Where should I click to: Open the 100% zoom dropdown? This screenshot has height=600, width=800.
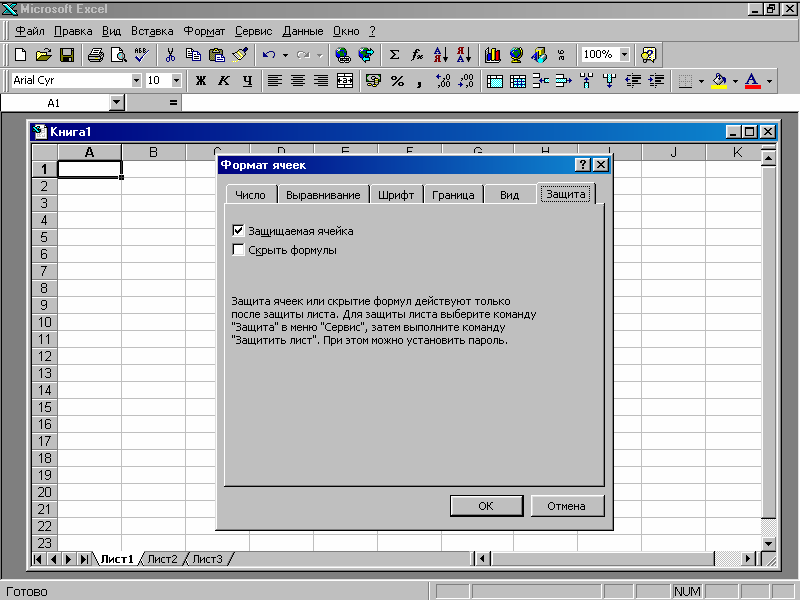point(624,54)
